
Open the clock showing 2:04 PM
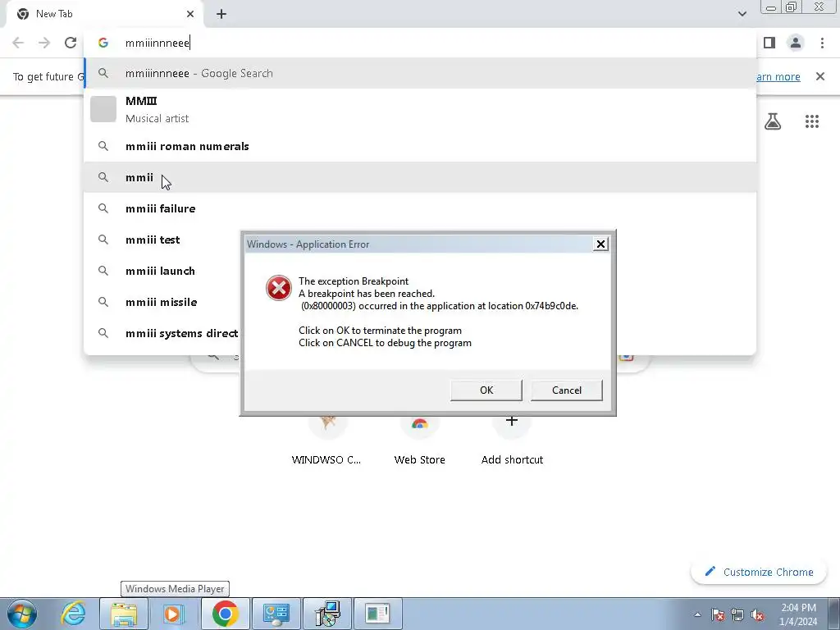click(x=798, y=614)
